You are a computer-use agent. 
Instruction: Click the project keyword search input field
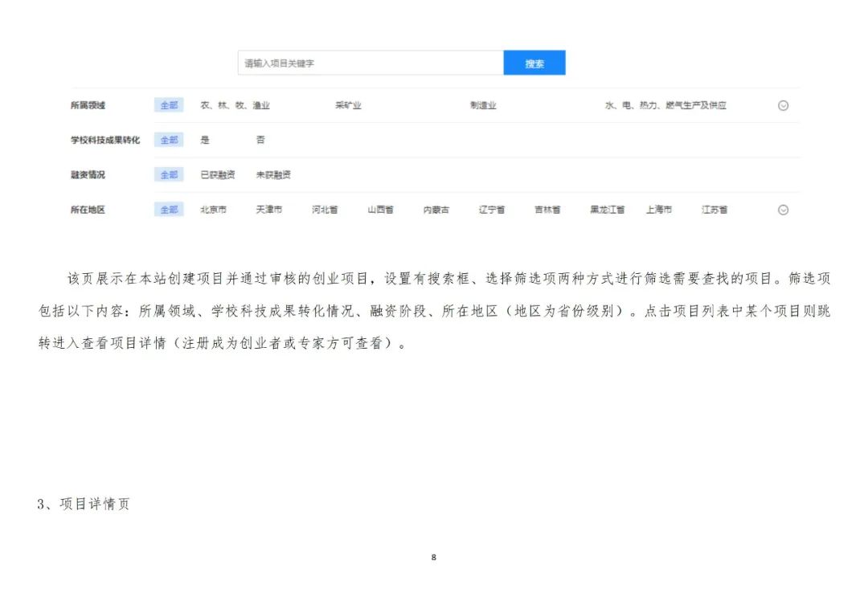[371, 63]
